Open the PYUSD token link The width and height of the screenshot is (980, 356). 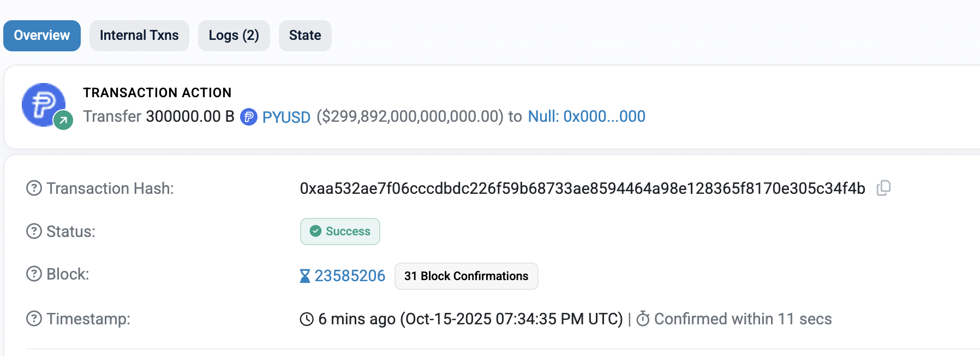pyautogui.click(x=286, y=117)
